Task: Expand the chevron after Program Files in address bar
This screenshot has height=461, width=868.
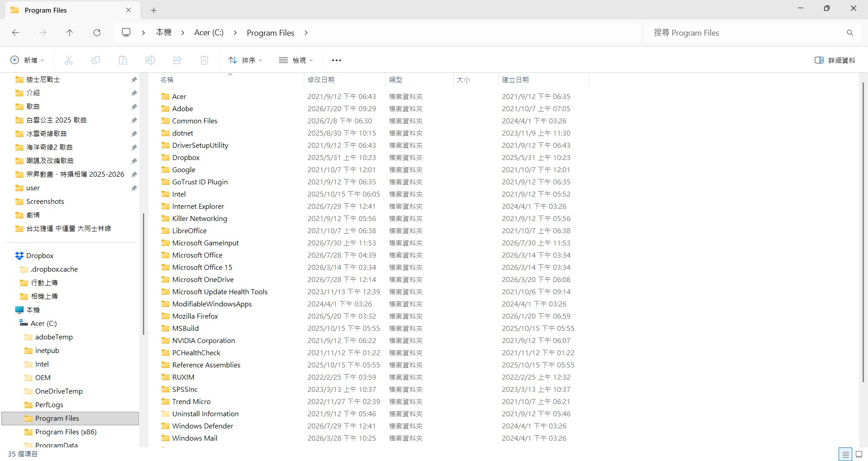Action: (x=306, y=33)
